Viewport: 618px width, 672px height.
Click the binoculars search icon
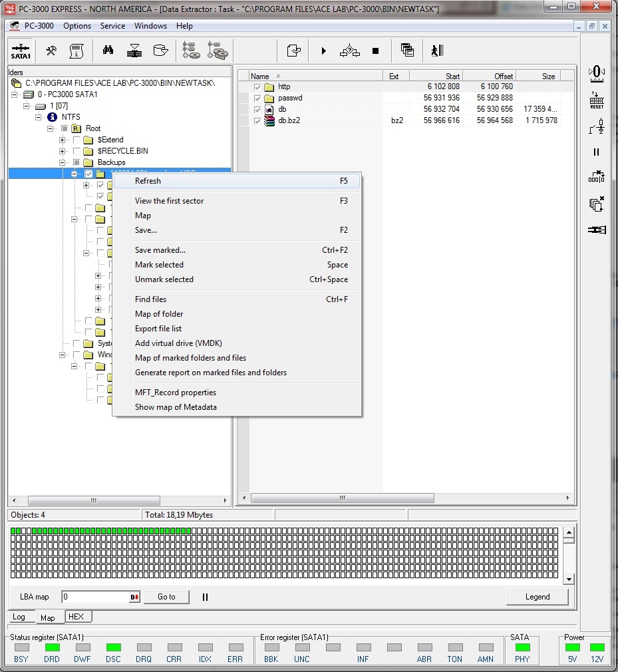tap(108, 51)
